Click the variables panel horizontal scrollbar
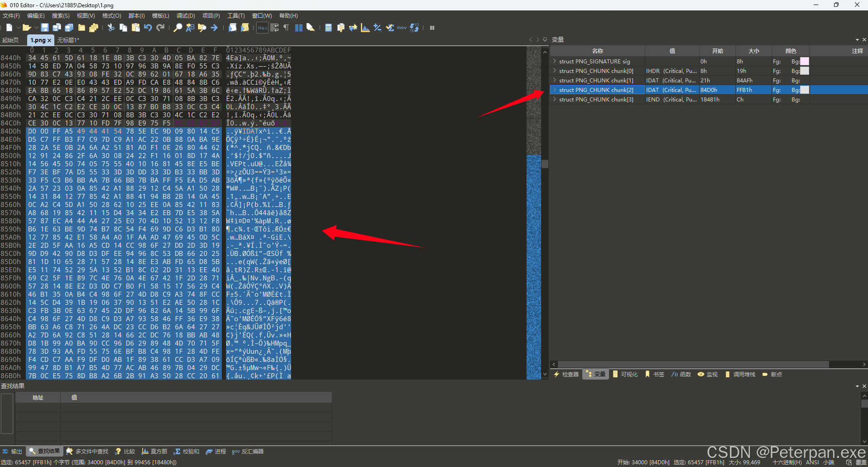 pyautogui.click(x=693, y=364)
